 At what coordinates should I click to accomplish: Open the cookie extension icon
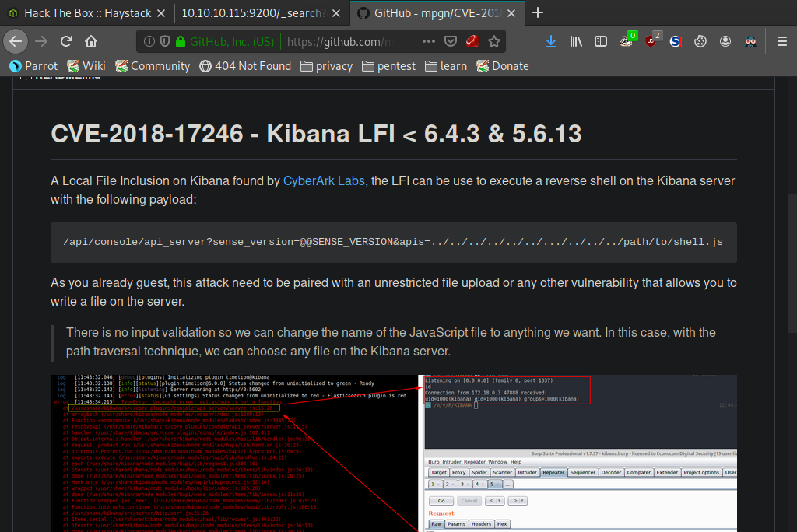pos(700,41)
